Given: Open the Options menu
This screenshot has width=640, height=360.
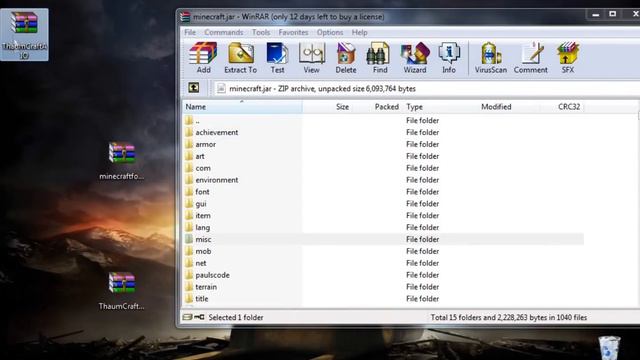Looking at the screenshot, I should point(330,32).
